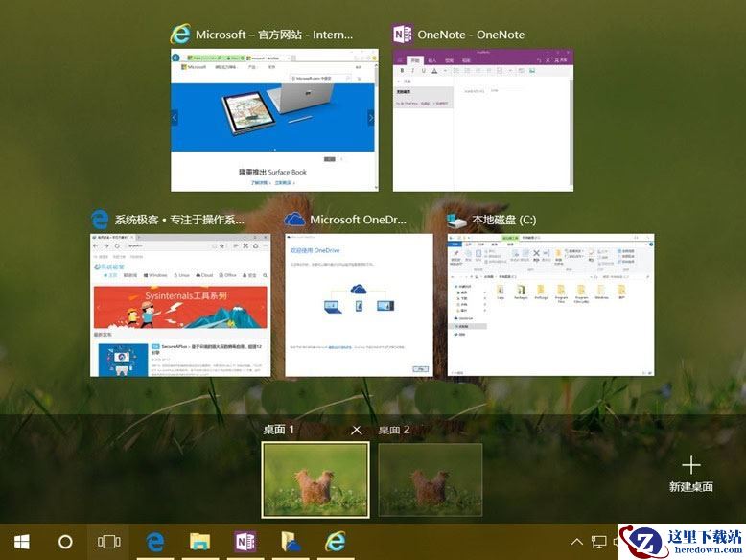Switch to the 桌面 2 desktop preview
This screenshot has height=560, width=746.
(431, 479)
